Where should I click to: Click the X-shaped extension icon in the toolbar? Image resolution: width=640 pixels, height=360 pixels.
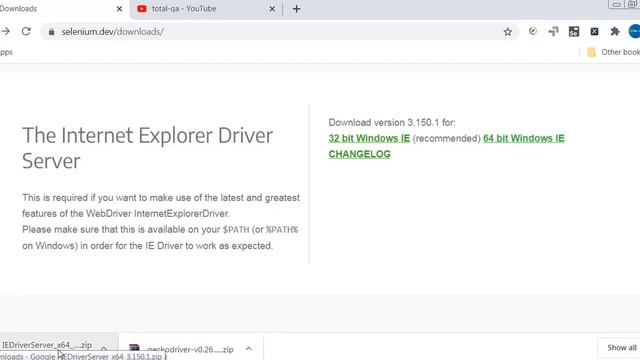tap(594, 31)
